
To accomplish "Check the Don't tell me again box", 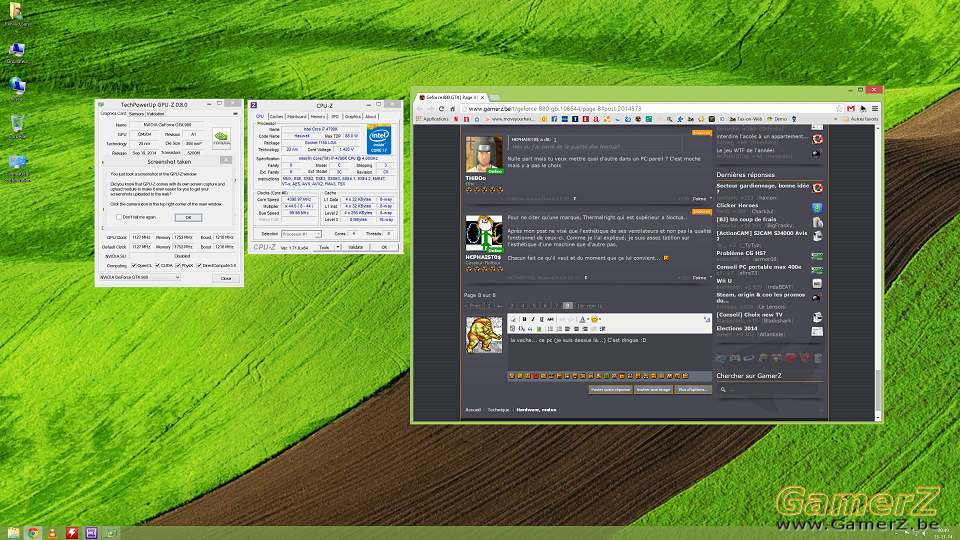I will tap(119, 217).
